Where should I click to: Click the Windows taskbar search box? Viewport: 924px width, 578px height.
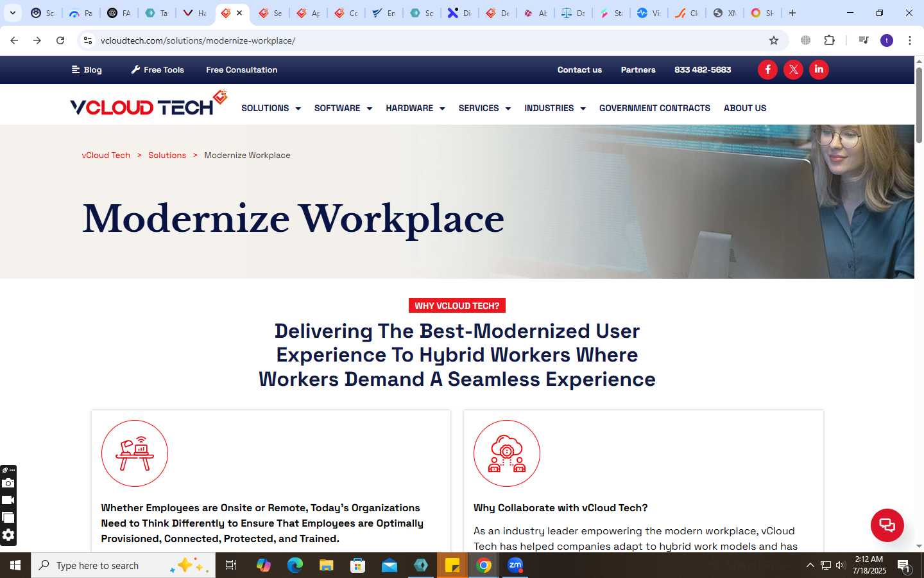click(x=123, y=565)
